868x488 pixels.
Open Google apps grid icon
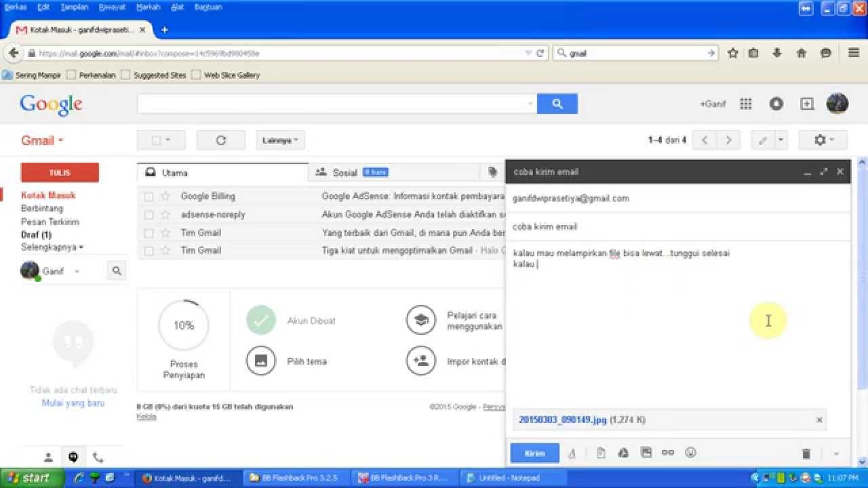click(746, 104)
